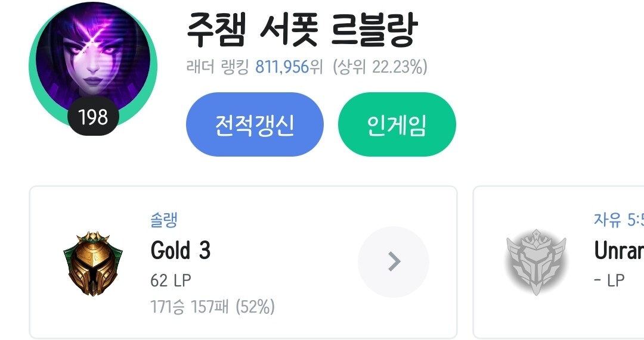Click the 자유 5:5 queue label
The width and height of the screenshot is (644, 340).
(618, 220)
